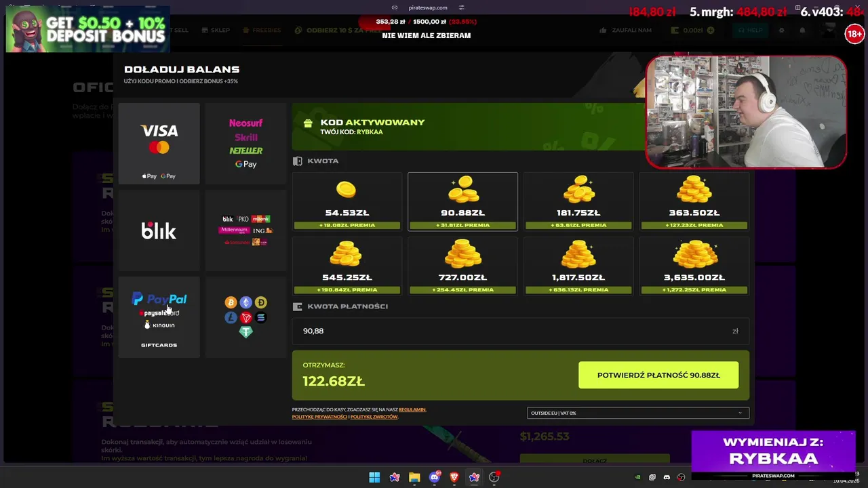Click the DOŁADUJ BALANS heading
This screenshot has height=488, width=868.
coord(182,69)
